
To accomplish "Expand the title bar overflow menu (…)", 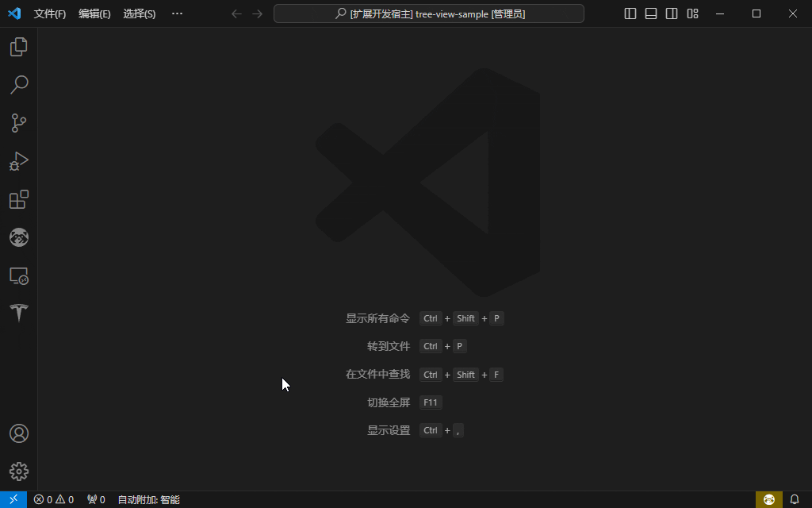I will tap(177, 13).
